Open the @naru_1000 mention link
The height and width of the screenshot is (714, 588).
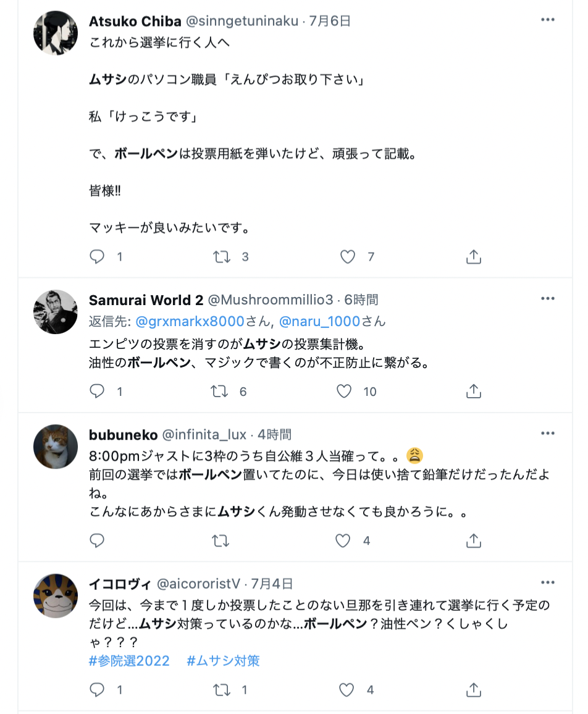(320, 321)
